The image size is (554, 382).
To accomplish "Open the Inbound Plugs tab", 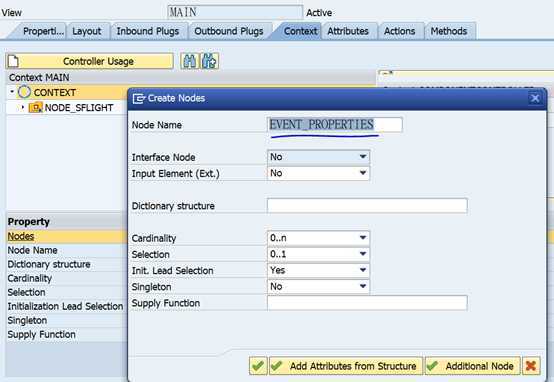I will tap(148, 31).
